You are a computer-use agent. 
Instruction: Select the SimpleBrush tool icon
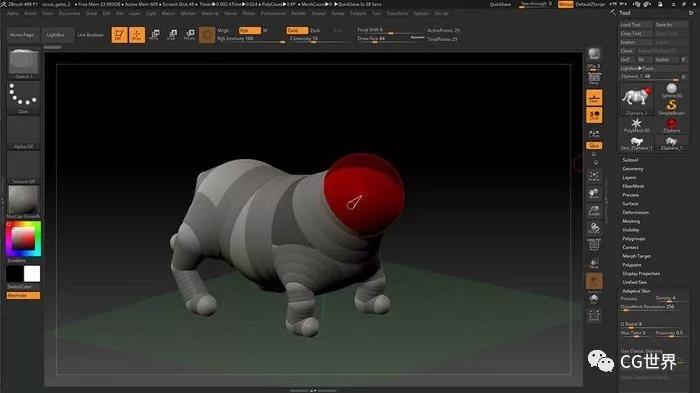671,108
